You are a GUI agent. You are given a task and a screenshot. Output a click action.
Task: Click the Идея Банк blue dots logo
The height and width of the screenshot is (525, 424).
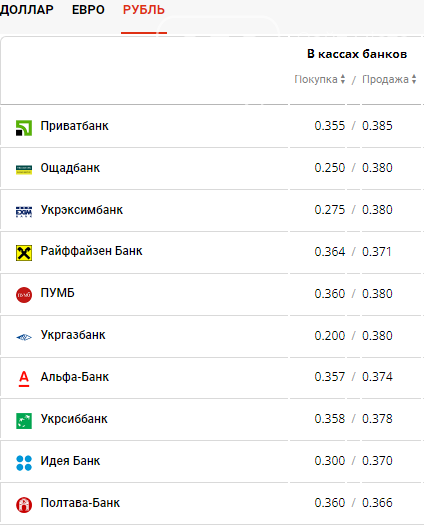[x=24, y=463]
